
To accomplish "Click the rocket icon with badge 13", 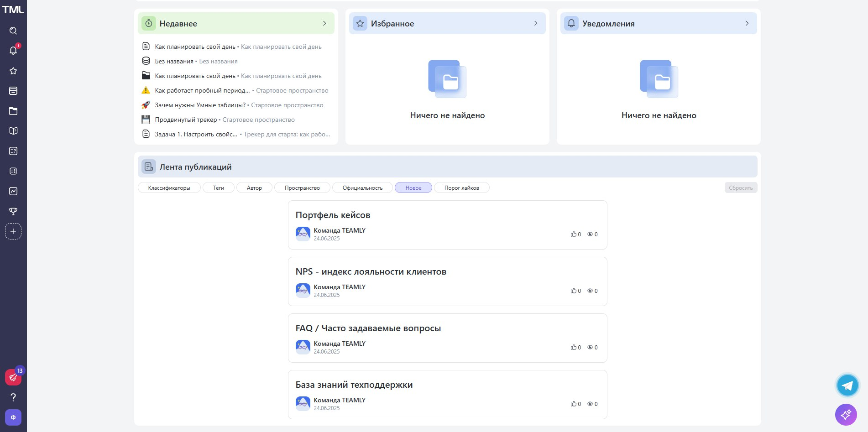I will [13, 377].
